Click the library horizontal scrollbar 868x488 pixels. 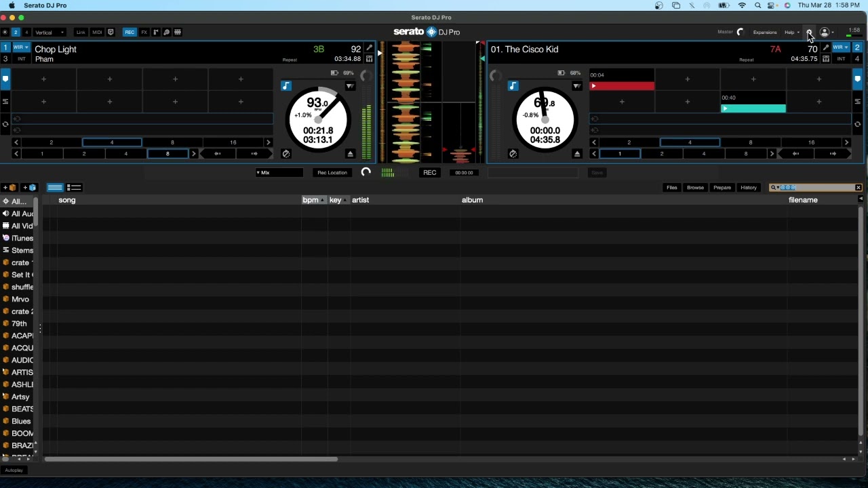[x=190, y=460]
